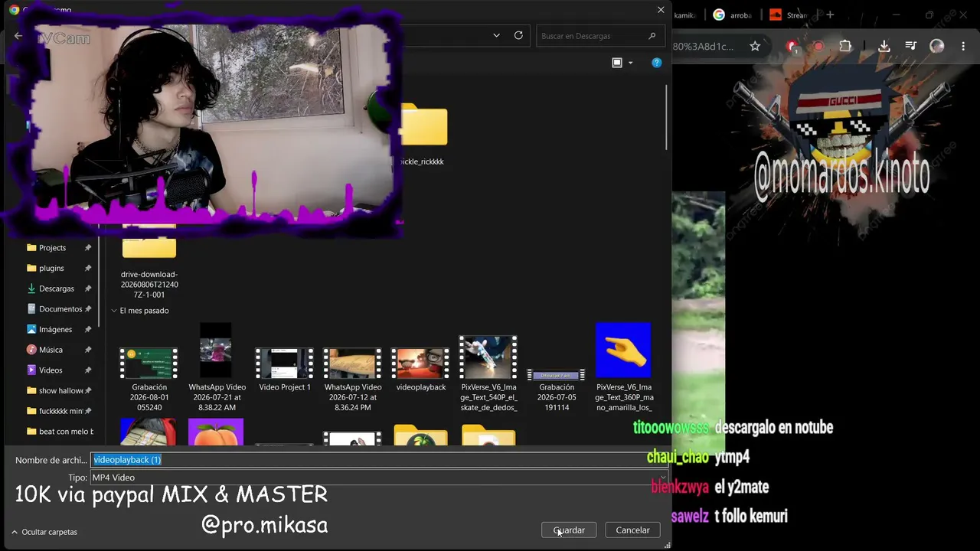The height and width of the screenshot is (551, 980).
Task: Select the 'WhatsApp Video 2026-07-21' file
Action: [217, 367]
